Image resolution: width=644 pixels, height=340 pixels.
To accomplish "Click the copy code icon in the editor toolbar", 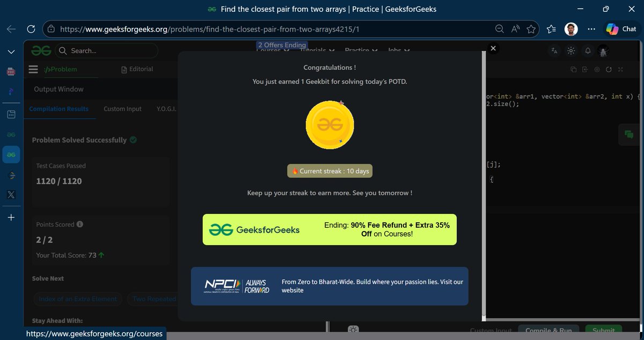I will [x=574, y=69].
